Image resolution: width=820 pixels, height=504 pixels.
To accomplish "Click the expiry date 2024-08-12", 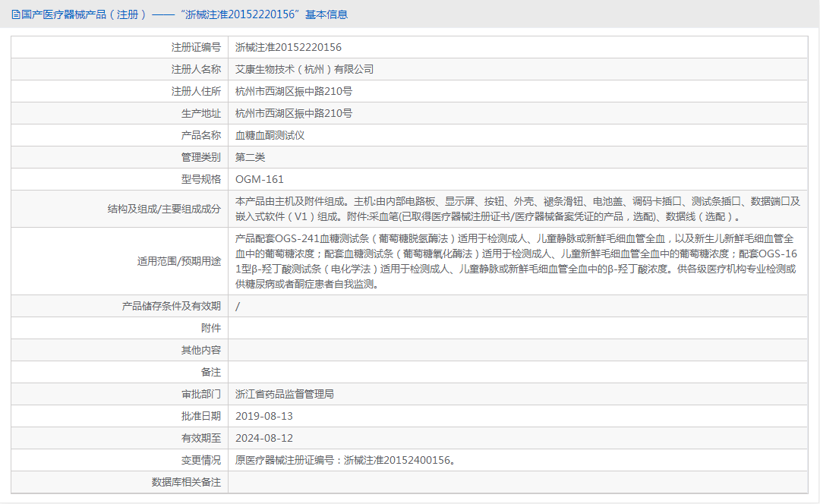I will tap(263, 438).
